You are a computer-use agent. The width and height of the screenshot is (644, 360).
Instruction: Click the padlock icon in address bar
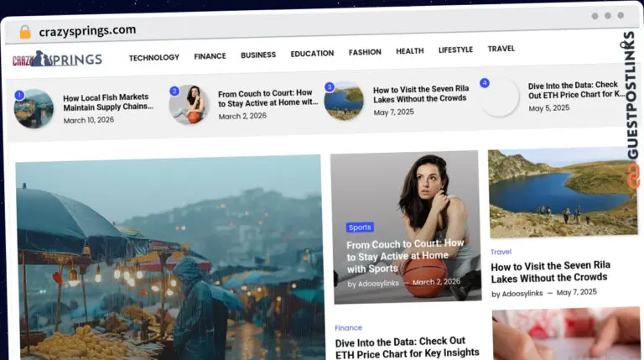pos(24,31)
